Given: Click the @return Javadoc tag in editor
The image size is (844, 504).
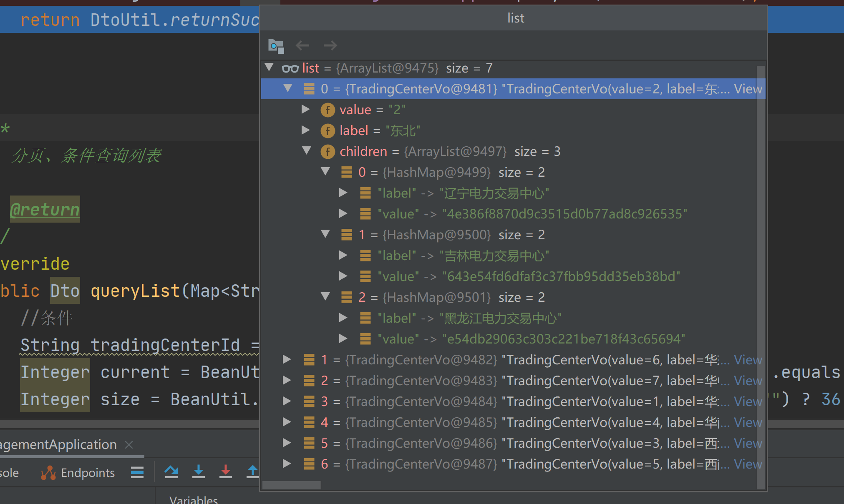Looking at the screenshot, I should (x=45, y=209).
